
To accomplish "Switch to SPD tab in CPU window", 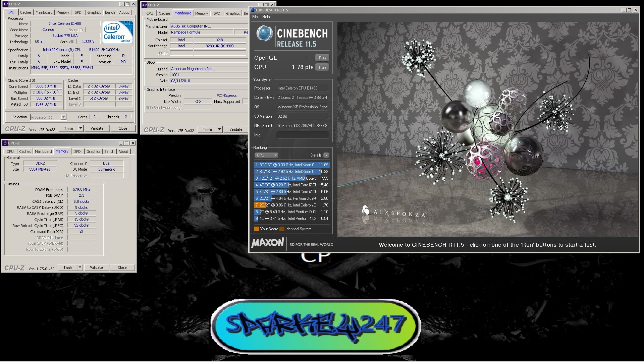I will [78, 12].
